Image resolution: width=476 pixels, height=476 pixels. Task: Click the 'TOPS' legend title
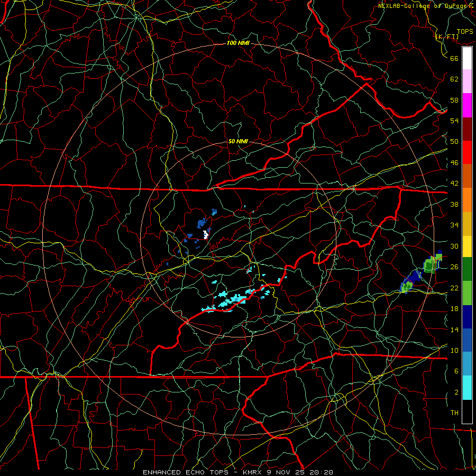[465, 31]
